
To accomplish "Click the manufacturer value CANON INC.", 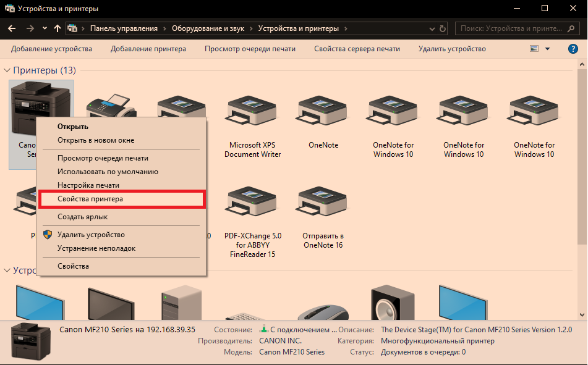I will (x=281, y=341).
